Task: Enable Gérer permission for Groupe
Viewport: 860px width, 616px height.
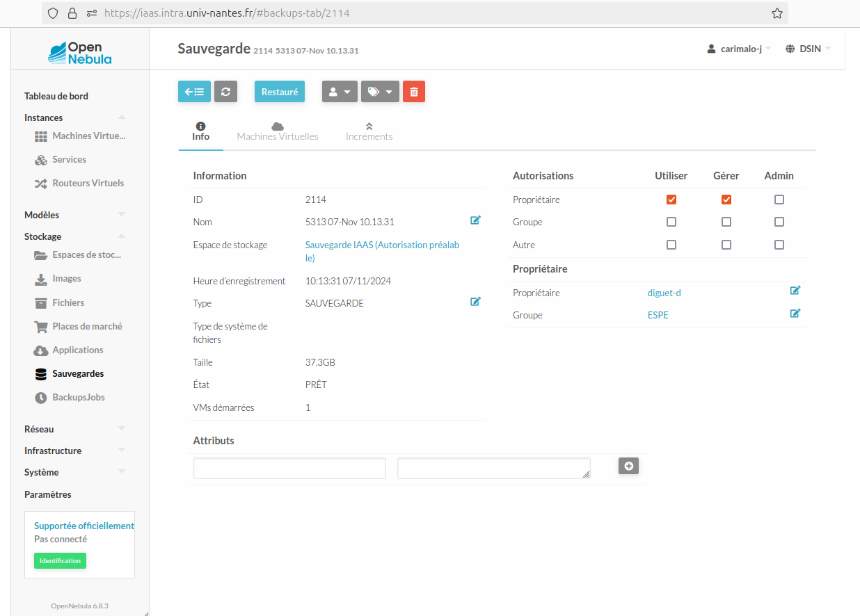Action: (x=726, y=221)
